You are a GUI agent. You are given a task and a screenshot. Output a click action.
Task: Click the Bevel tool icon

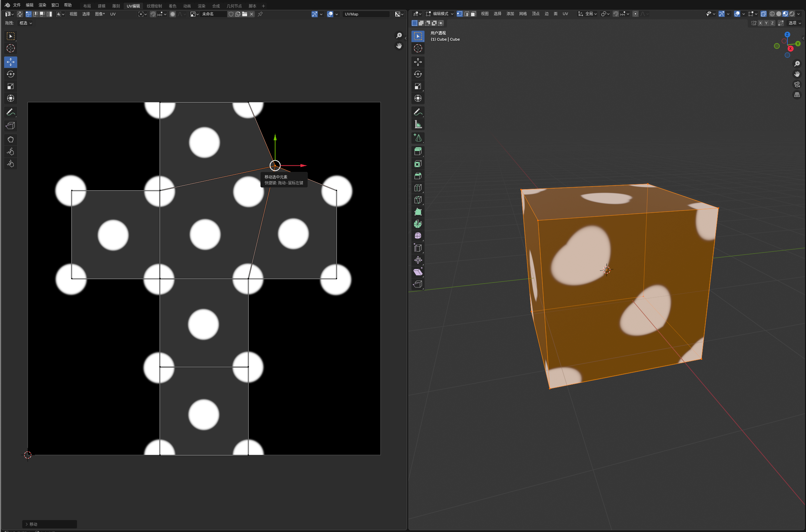click(x=418, y=176)
